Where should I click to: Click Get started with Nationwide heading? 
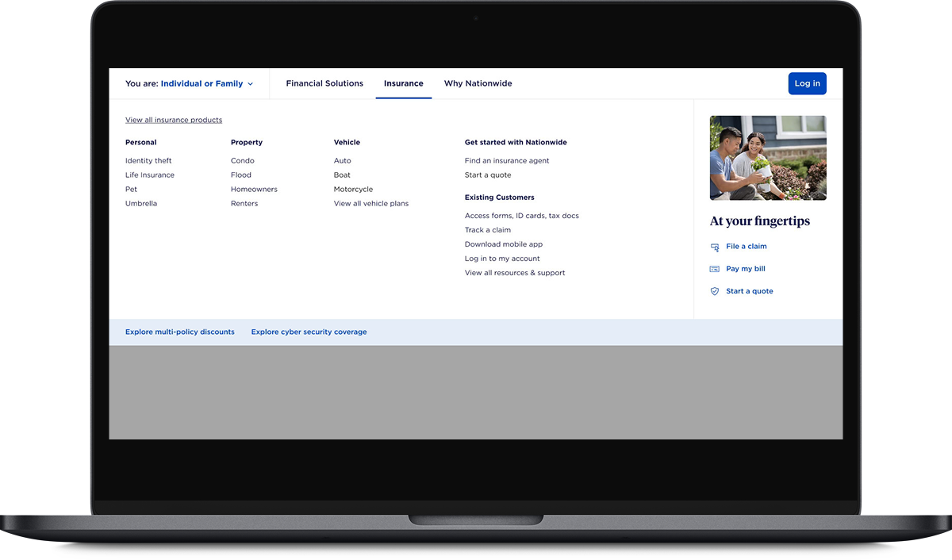click(516, 142)
